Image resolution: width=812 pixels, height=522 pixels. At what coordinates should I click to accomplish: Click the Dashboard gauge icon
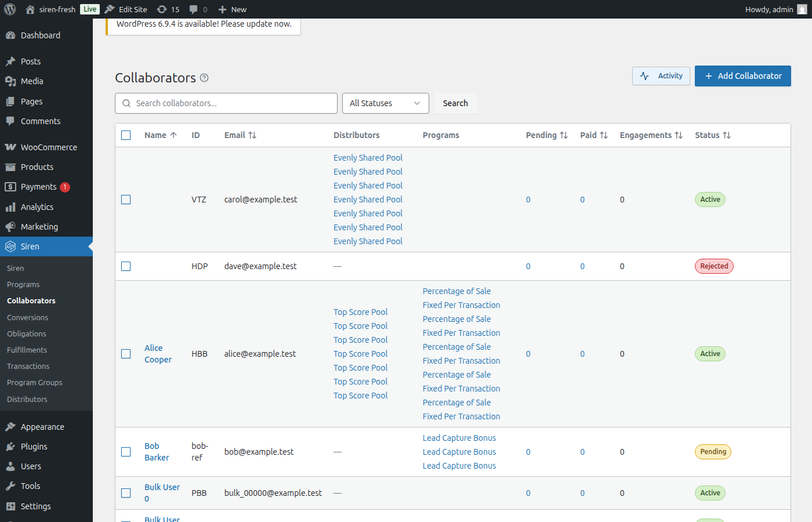pyautogui.click(x=10, y=35)
